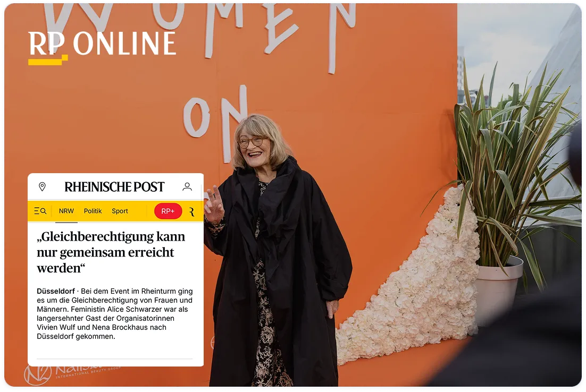Click the Rheinische Post masthead

tap(114, 186)
